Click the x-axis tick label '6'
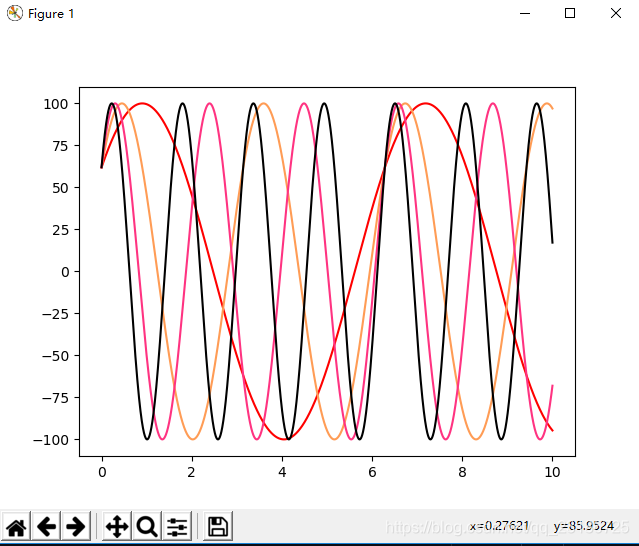Viewport: 639px width, 546px height. [x=372, y=472]
